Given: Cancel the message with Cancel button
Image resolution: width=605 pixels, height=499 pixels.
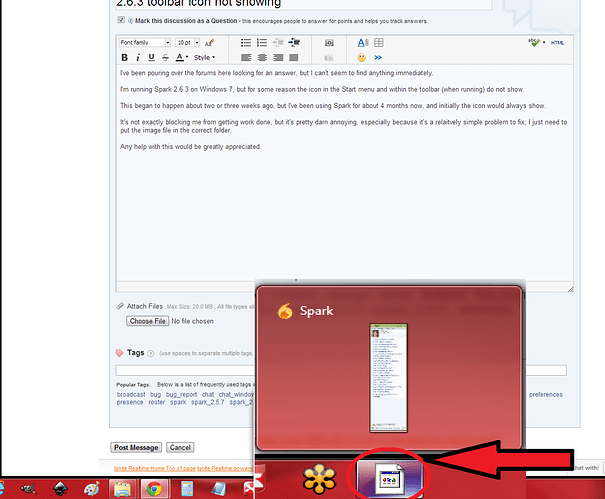Looking at the screenshot, I should (180, 447).
